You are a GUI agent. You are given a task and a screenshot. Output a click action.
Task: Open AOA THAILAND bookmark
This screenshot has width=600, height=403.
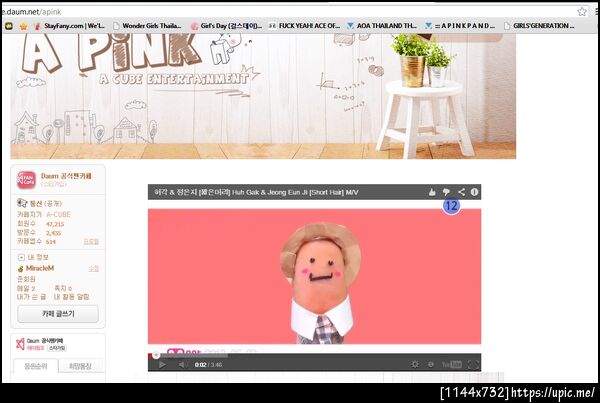click(382, 26)
